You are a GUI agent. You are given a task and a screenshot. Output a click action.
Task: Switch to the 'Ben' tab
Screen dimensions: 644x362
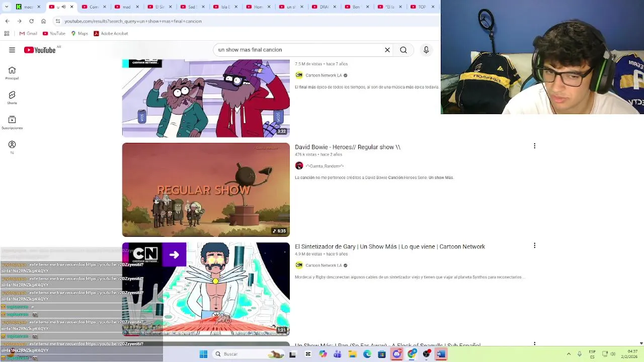click(x=356, y=7)
